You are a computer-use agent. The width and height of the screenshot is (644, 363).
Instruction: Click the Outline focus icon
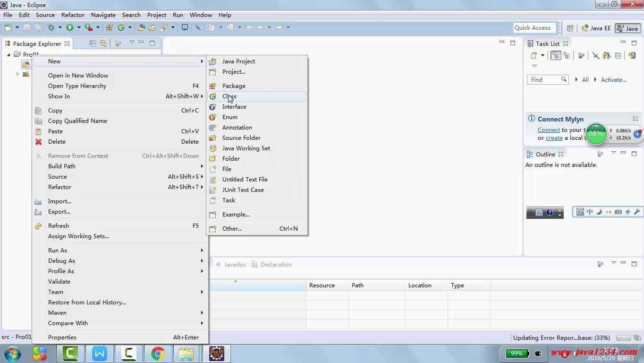pyautogui.click(x=601, y=154)
